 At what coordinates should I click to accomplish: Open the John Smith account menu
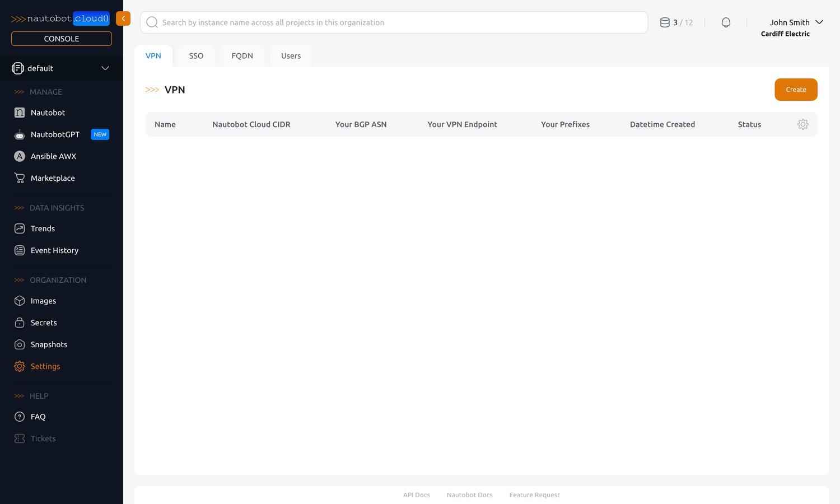[790, 22]
